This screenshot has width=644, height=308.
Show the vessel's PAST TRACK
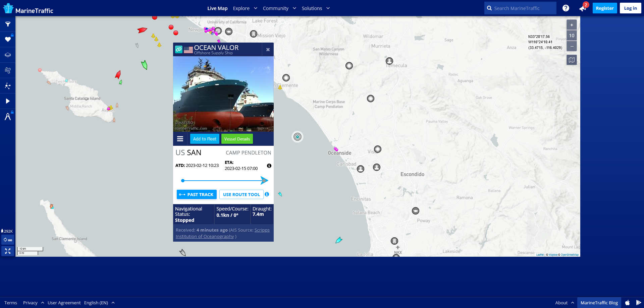pyautogui.click(x=197, y=194)
